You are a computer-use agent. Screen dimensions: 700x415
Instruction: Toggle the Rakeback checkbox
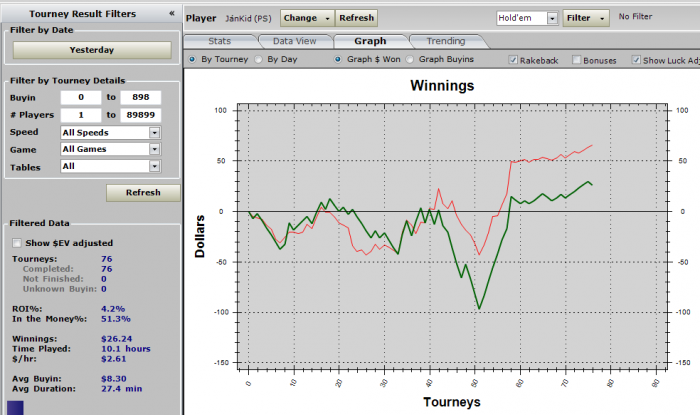[x=513, y=60]
